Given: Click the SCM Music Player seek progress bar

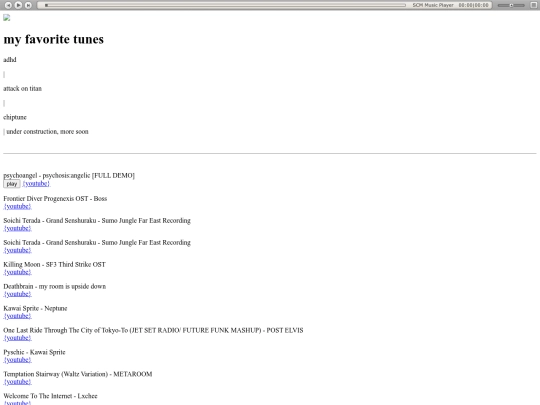Looking at the screenshot, I should (x=225, y=5).
